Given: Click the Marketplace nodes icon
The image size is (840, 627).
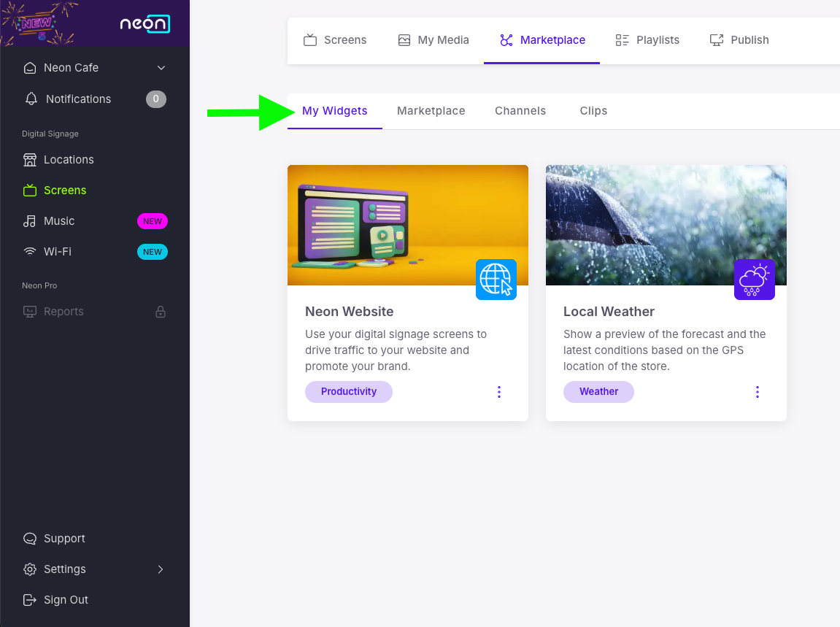Looking at the screenshot, I should point(506,40).
